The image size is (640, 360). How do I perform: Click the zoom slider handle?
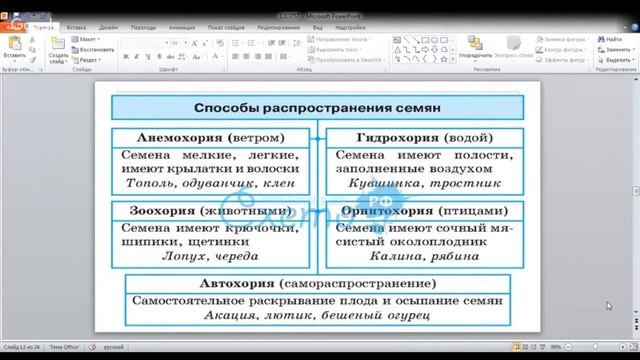tap(595, 347)
